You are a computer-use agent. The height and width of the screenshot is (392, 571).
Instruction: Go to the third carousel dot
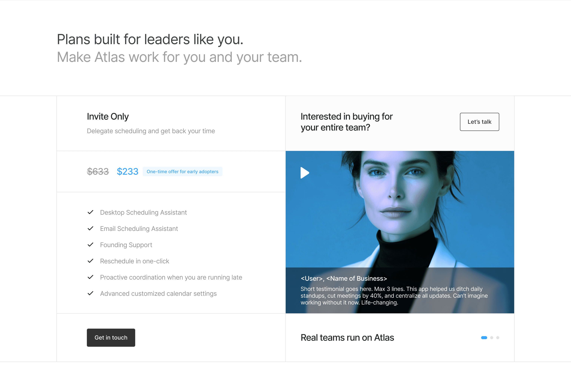click(x=498, y=338)
